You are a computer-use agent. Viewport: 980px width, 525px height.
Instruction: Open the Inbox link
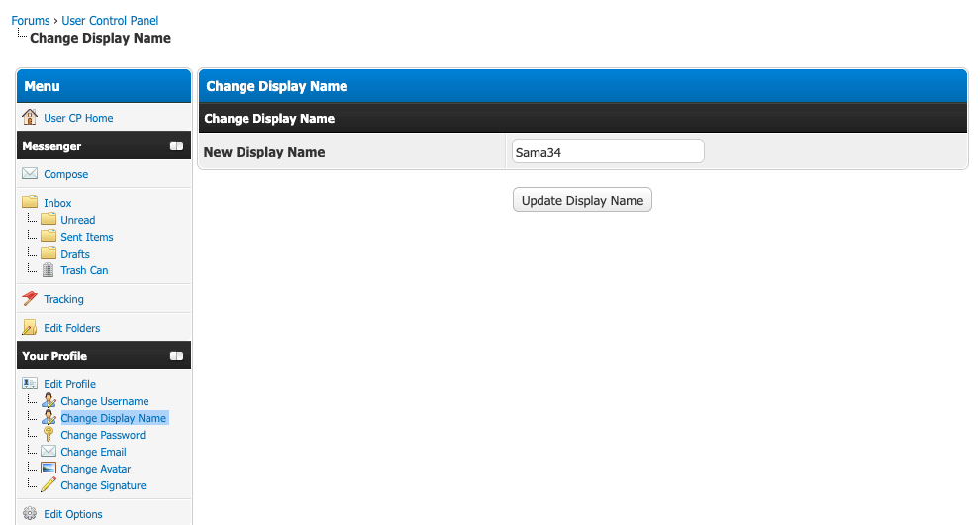point(57,203)
